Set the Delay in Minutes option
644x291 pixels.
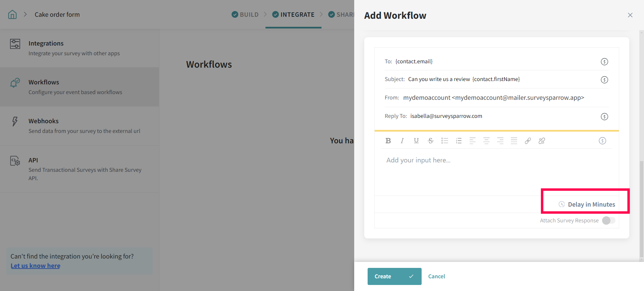tap(587, 204)
